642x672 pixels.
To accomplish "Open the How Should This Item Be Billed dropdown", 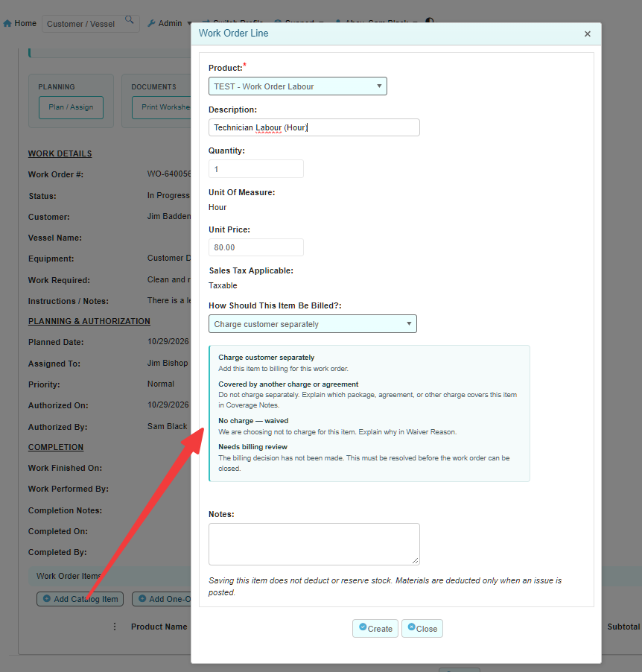I will [x=312, y=324].
